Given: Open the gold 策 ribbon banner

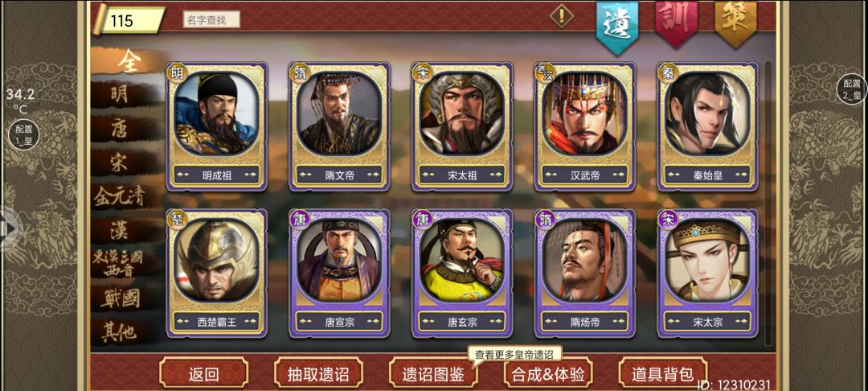Looking at the screenshot, I should click(x=735, y=20).
